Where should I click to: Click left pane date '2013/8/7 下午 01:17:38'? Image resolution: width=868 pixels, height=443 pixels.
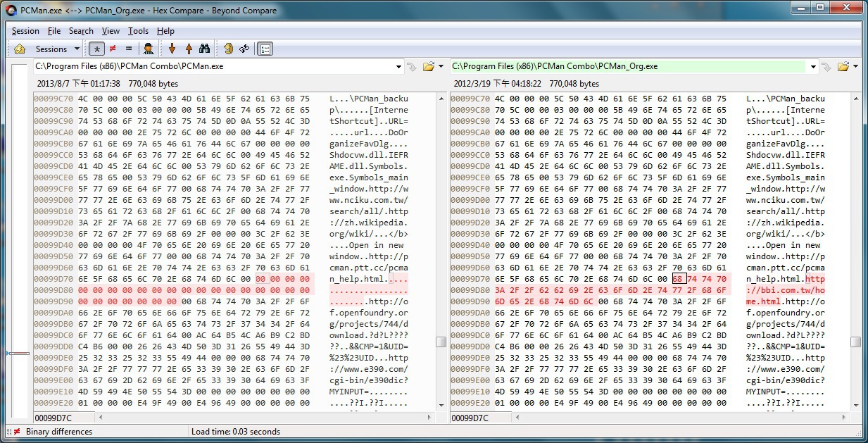[x=78, y=84]
